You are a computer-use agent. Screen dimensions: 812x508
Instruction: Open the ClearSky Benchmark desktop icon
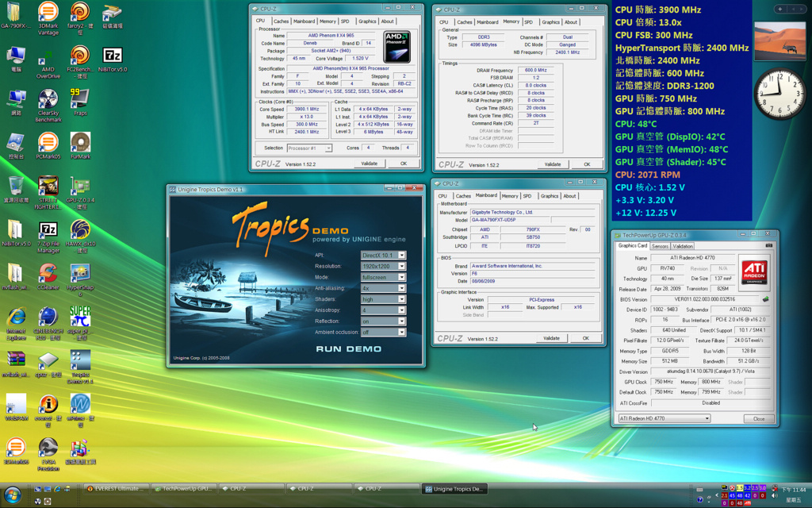(x=48, y=106)
